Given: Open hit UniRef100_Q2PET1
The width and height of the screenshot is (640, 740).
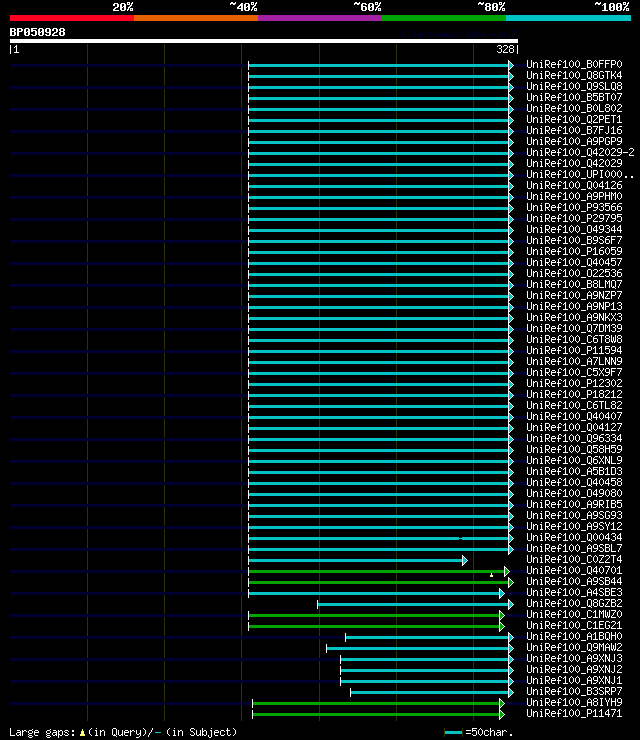Looking at the screenshot, I should pos(574,119).
